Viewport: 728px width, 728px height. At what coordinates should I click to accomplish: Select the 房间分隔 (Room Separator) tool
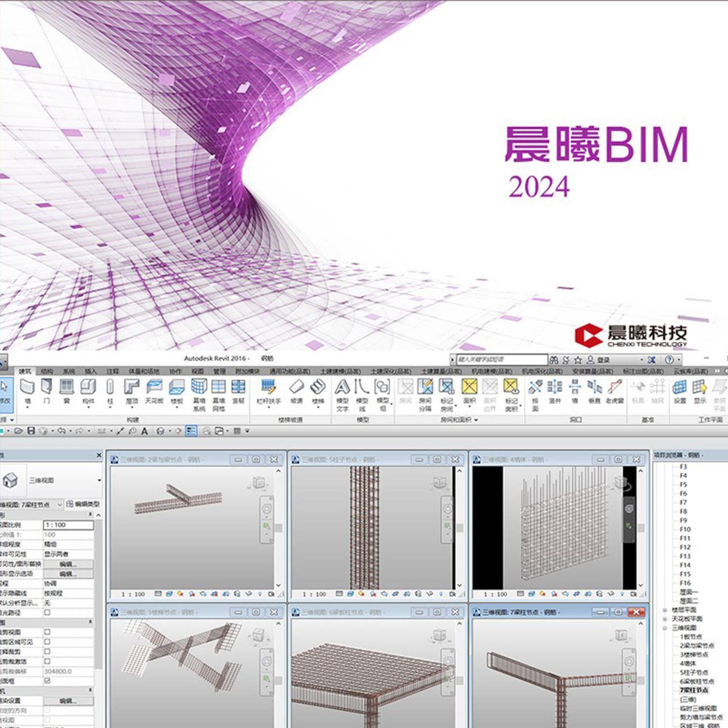pos(425,395)
